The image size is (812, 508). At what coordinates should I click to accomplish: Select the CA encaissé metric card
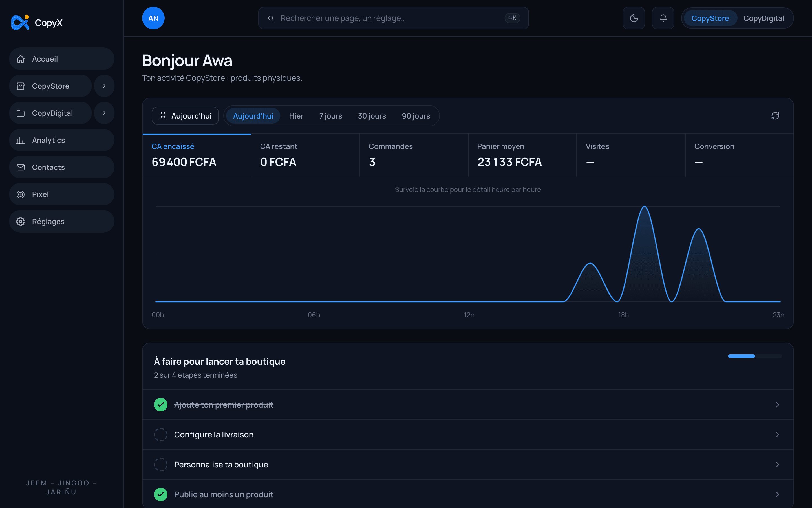(197, 156)
